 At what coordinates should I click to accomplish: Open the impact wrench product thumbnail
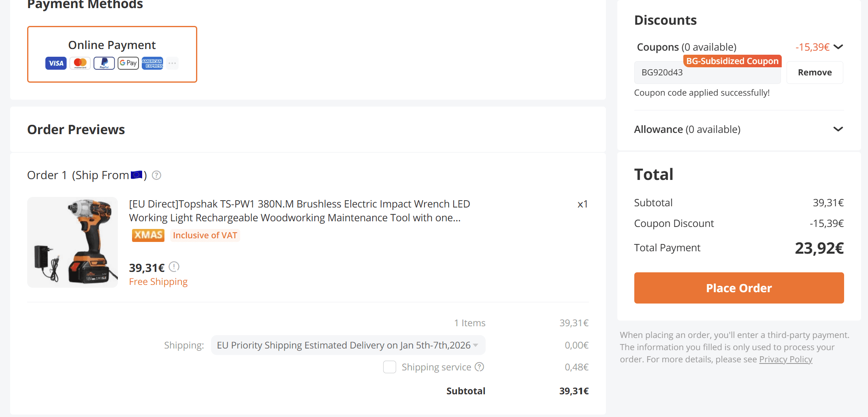click(x=73, y=242)
